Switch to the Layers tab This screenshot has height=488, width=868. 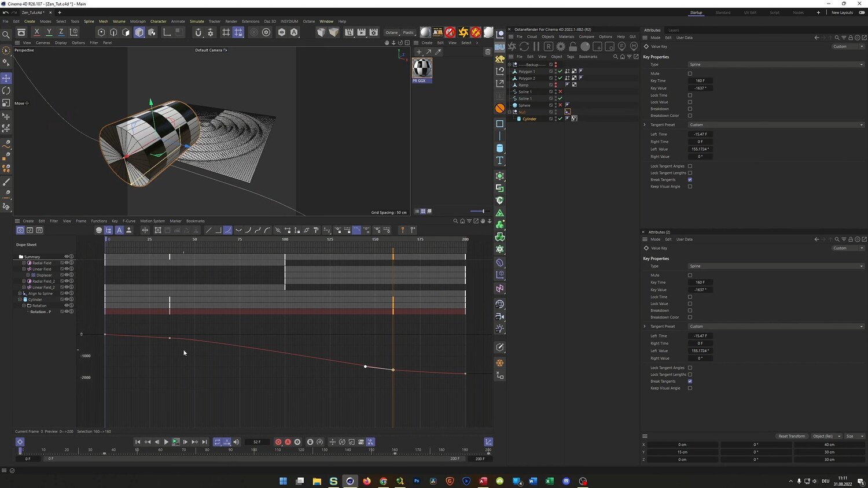pyautogui.click(x=674, y=30)
